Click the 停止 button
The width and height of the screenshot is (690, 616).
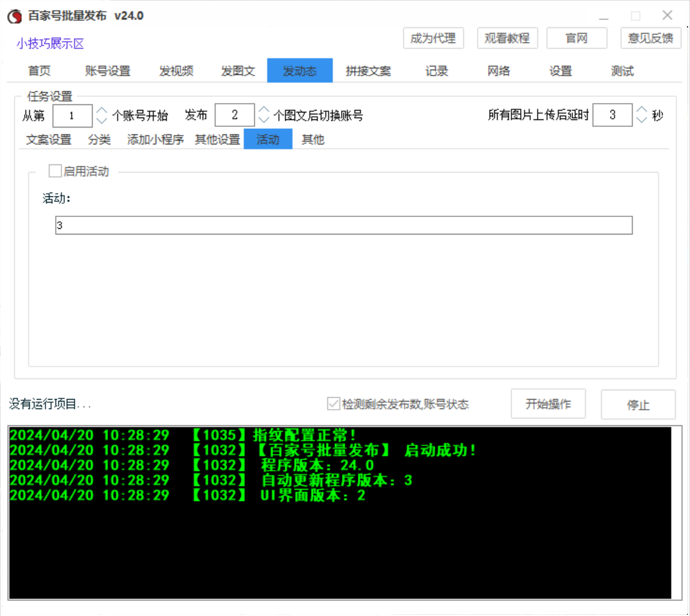pyautogui.click(x=638, y=405)
